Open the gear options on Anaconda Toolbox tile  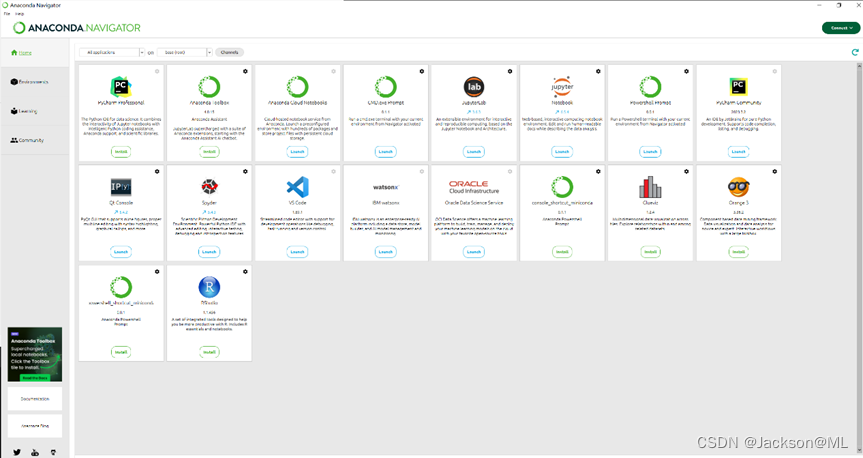click(245, 72)
